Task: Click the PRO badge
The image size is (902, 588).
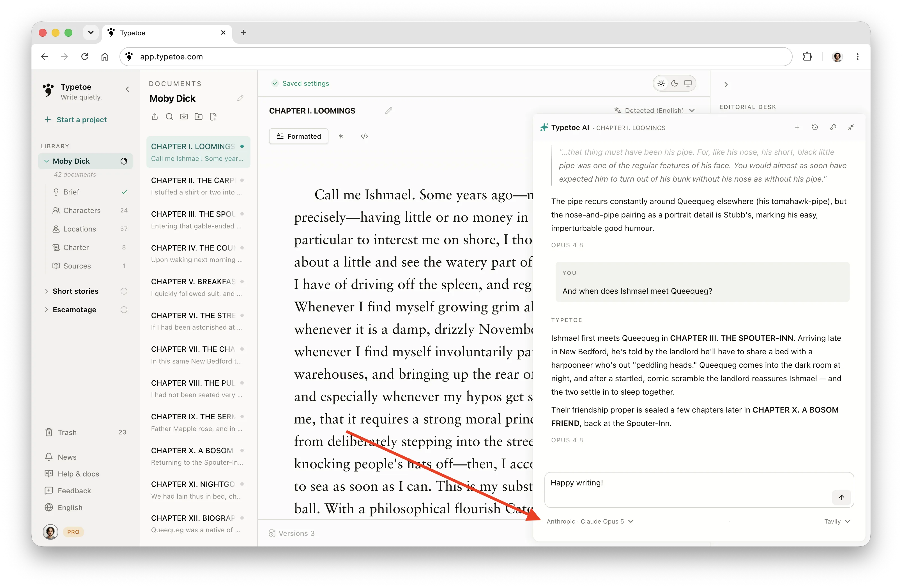Action: 73,532
